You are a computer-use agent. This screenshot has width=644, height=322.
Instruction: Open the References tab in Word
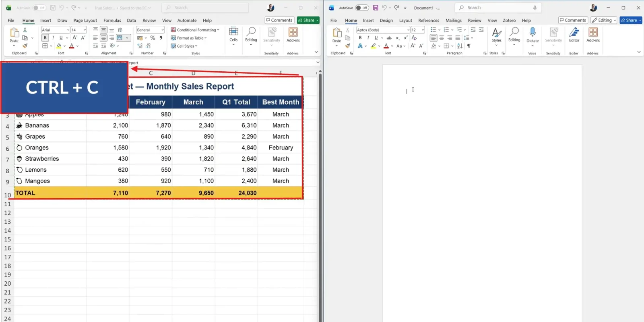point(429,20)
